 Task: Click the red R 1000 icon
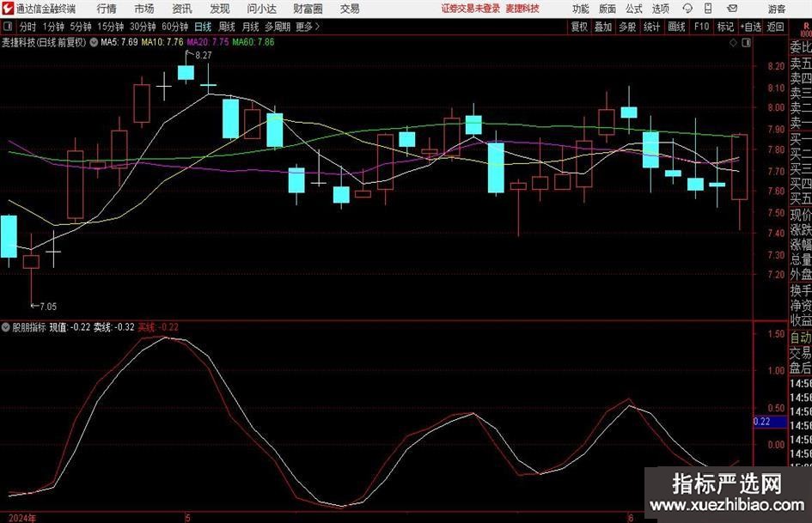[x=806, y=29]
